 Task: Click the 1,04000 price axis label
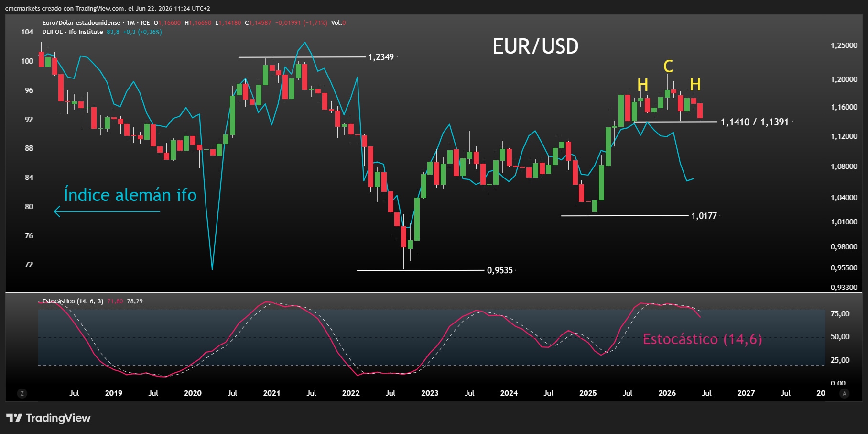pyautogui.click(x=844, y=197)
